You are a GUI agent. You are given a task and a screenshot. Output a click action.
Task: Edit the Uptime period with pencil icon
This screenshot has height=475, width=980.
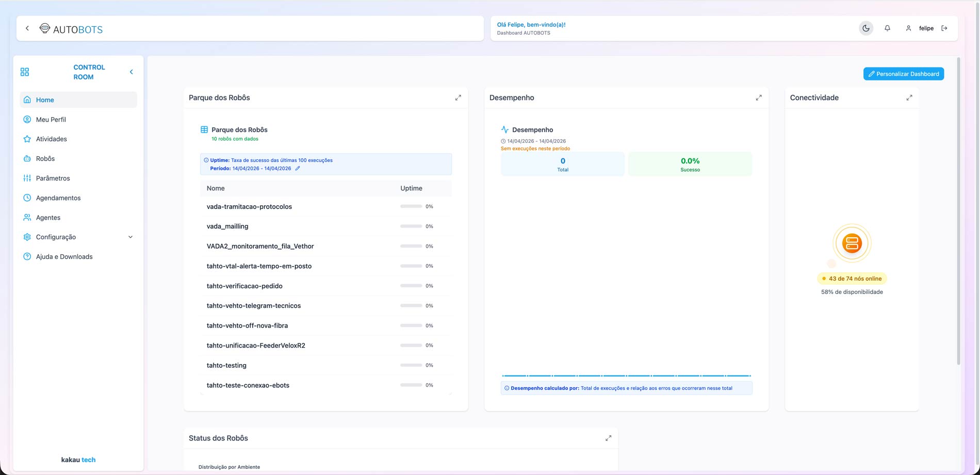coord(298,169)
